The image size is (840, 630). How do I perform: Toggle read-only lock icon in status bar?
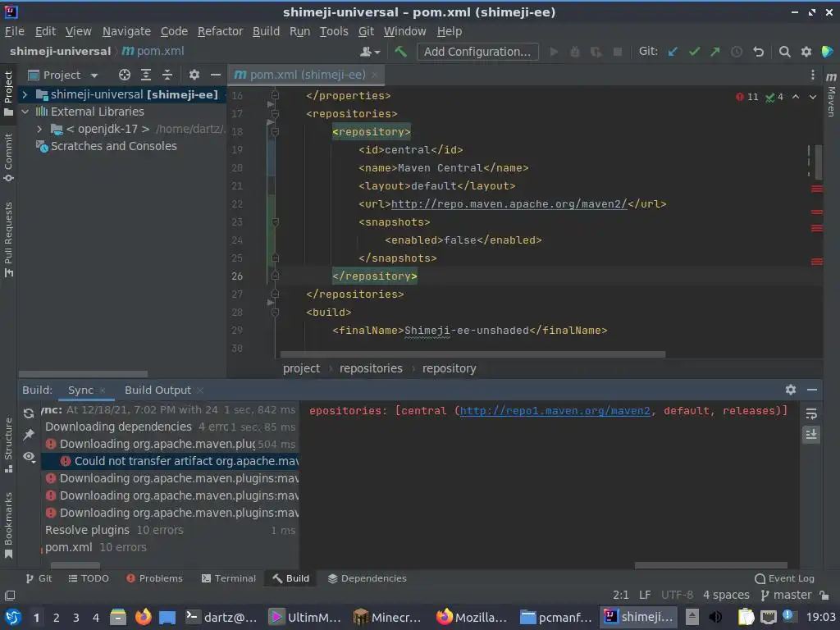[x=824, y=596]
